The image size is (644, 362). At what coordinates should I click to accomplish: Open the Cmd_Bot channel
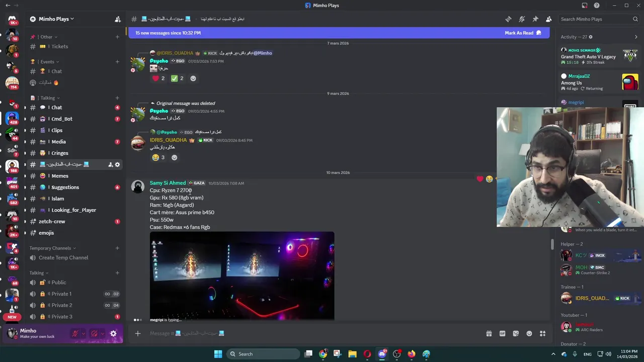click(75, 119)
